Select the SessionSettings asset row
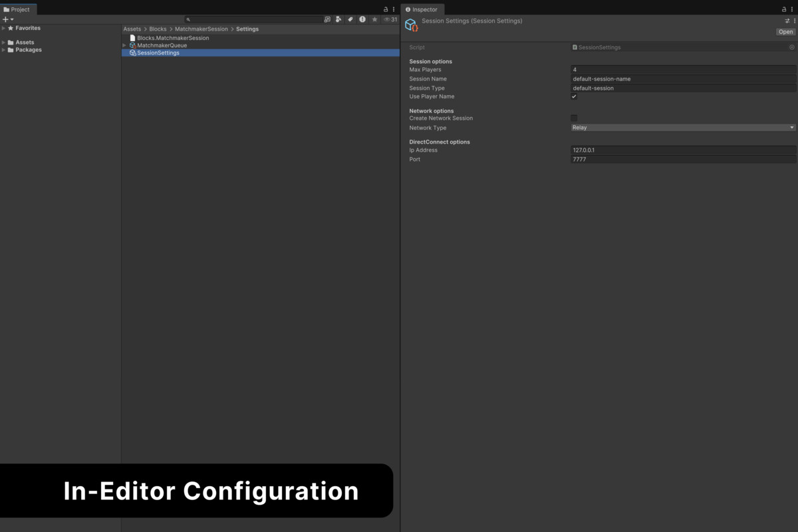This screenshot has width=798, height=532. pos(261,53)
